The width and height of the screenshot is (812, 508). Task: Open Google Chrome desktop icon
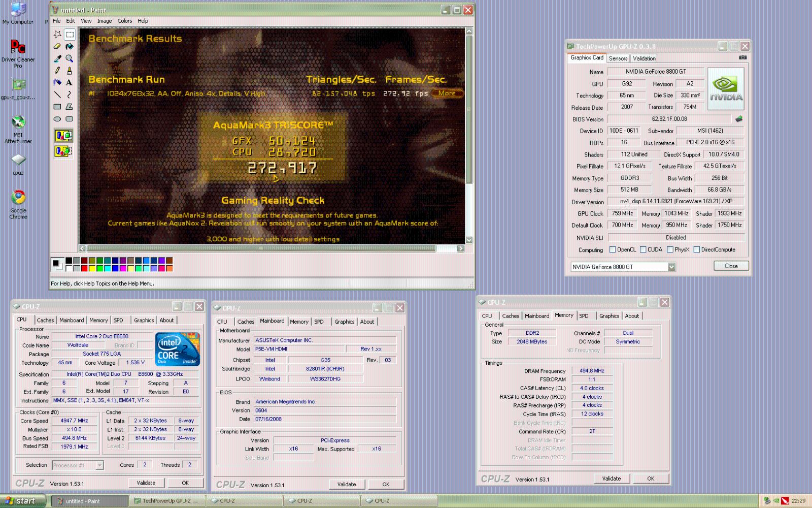18,204
